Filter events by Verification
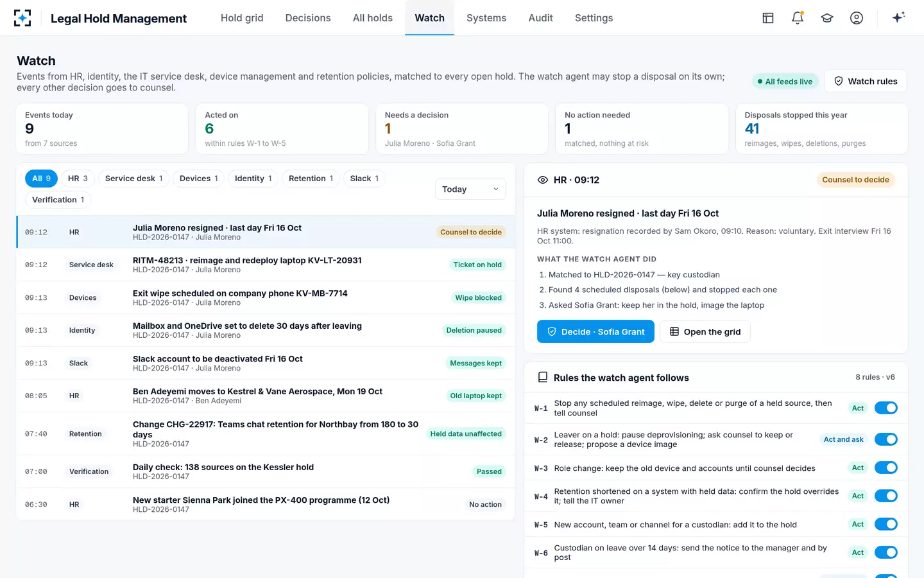This screenshot has height=578, width=924. (58, 200)
